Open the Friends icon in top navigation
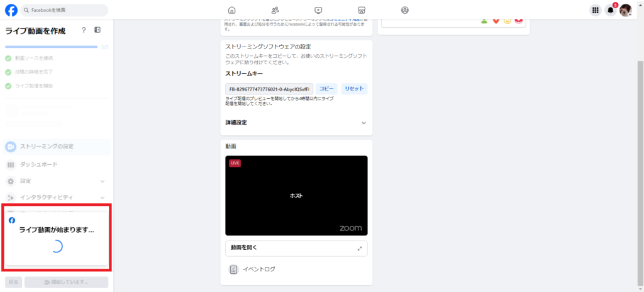Image resolution: width=644 pixels, height=292 pixels. coord(275,10)
